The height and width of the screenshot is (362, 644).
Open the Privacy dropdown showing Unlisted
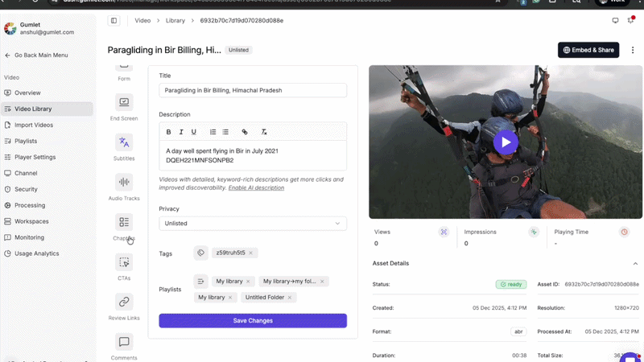point(253,224)
